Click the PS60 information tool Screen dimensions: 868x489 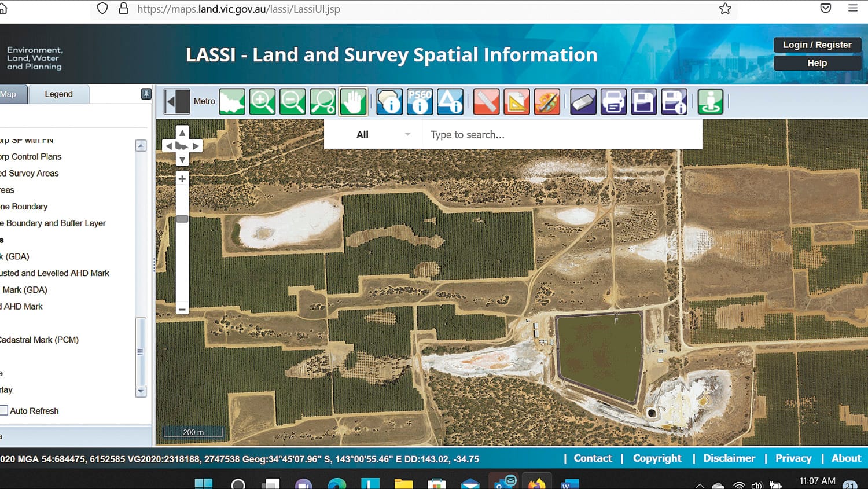pos(420,102)
